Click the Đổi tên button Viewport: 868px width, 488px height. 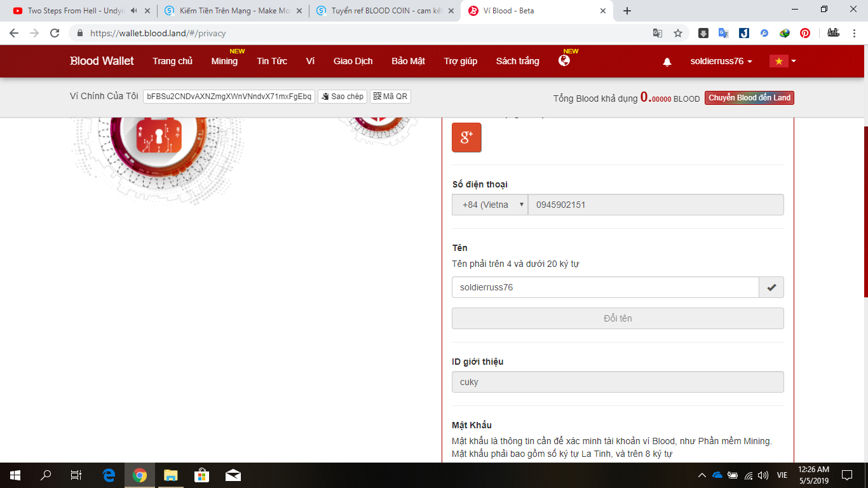[x=618, y=318]
